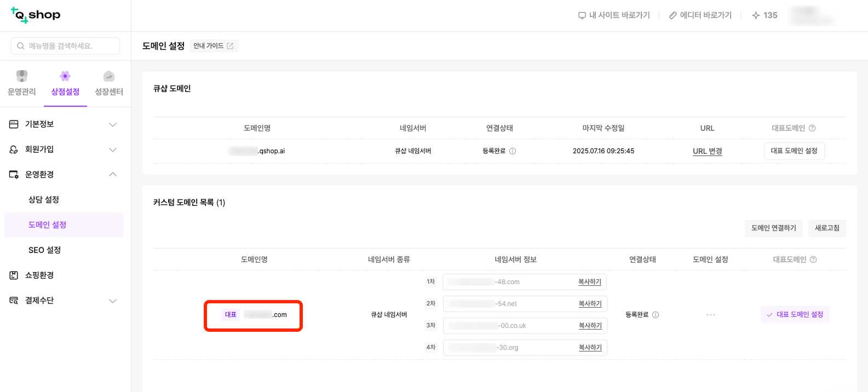868x392 pixels.
Task: Click the Qshop logo
Action: pyautogui.click(x=36, y=15)
